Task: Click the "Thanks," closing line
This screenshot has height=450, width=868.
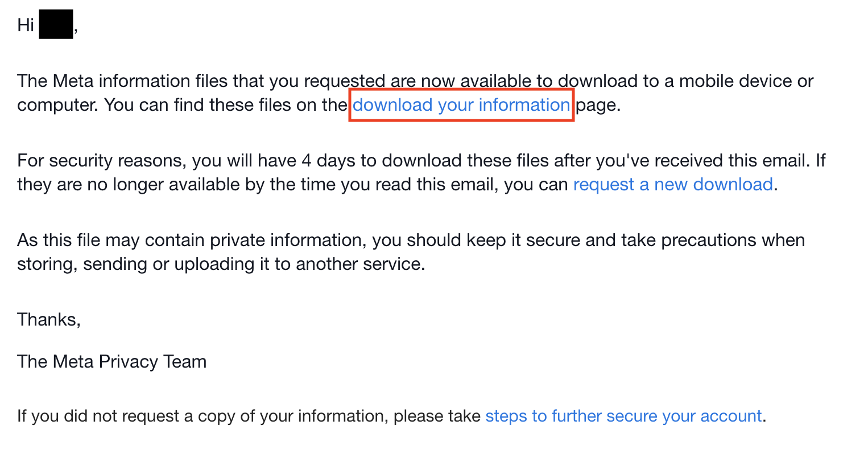Action: coord(49,319)
